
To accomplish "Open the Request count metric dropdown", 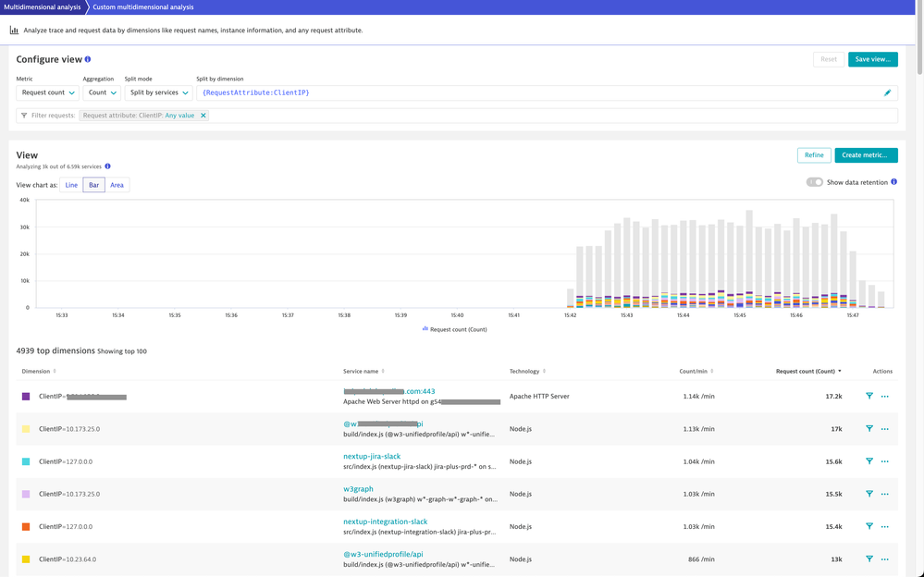I will pos(48,92).
